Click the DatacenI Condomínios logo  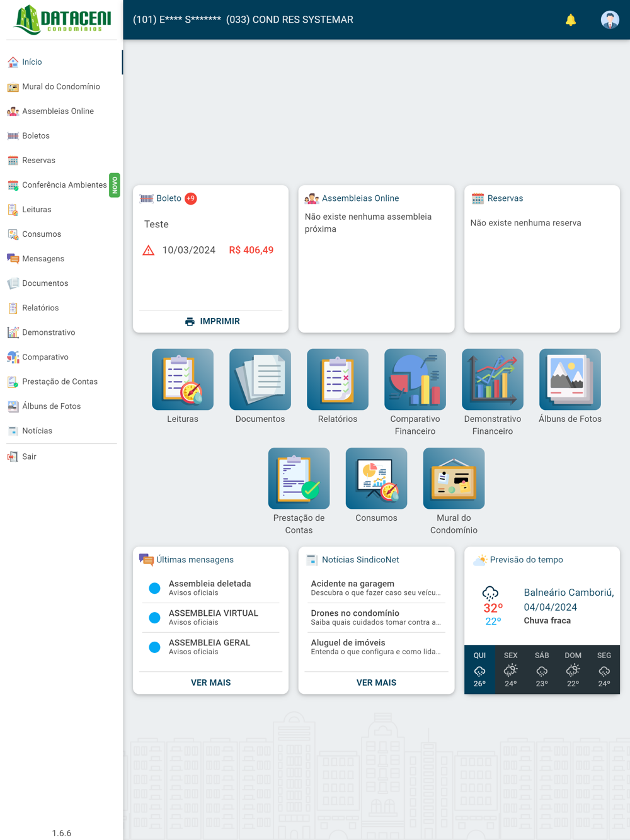[62, 20]
